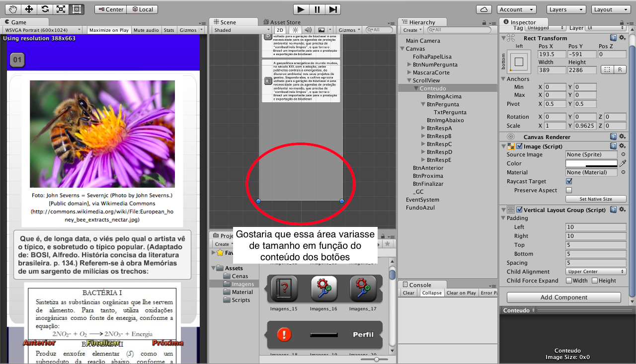Expand BtnRespA in Hierarchy
Viewport: 636px width, 364px height.
click(423, 128)
